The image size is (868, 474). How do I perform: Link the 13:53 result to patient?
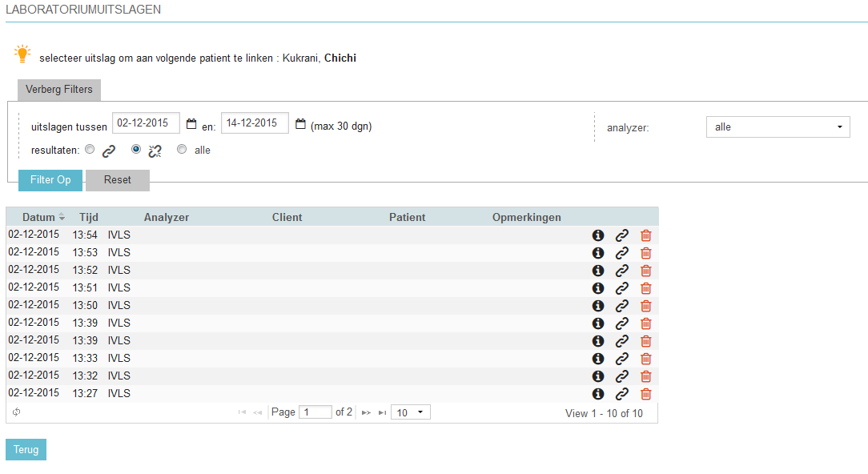pyautogui.click(x=621, y=253)
